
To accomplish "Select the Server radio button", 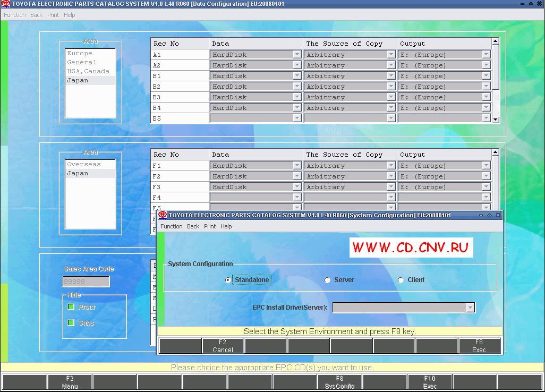I will point(327,280).
